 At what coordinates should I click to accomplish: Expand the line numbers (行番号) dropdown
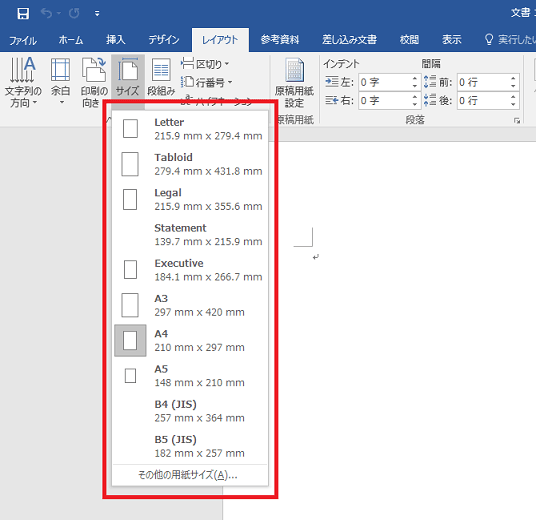pos(206,82)
